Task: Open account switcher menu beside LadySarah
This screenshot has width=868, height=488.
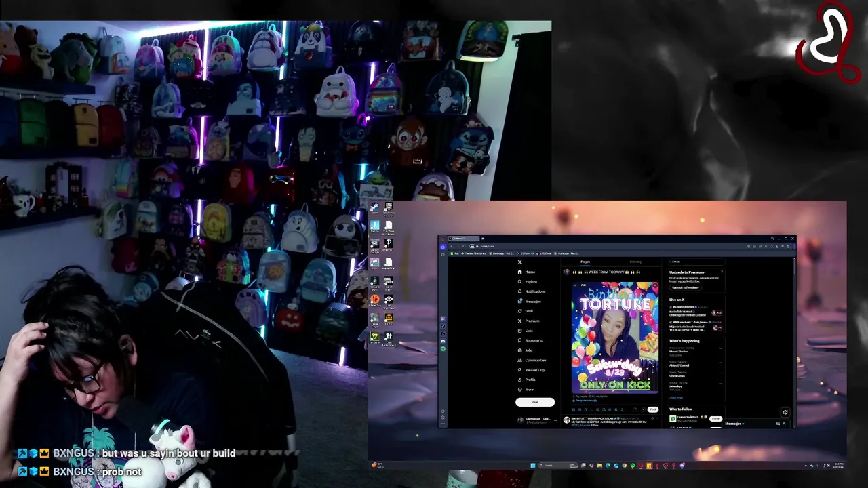Action: pyautogui.click(x=557, y=420)
